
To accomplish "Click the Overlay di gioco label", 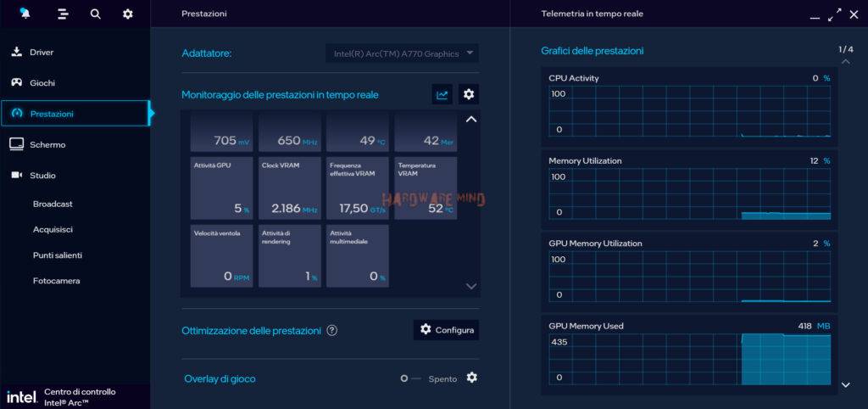I will click(220, 379).
